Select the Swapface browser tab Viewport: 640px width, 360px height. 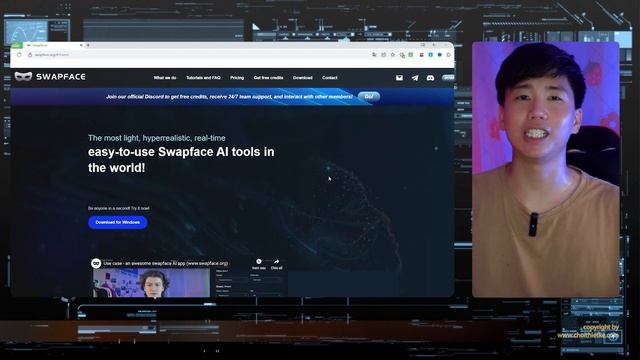point(54,45)
